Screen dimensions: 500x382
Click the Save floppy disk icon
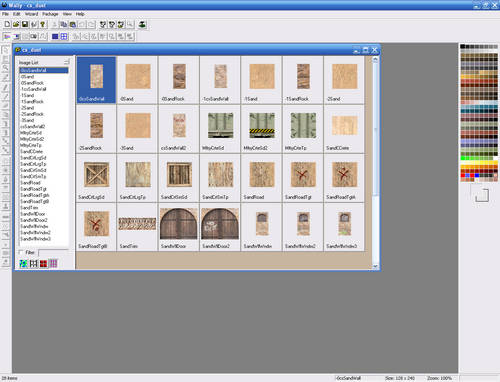[x=25, y=24]
